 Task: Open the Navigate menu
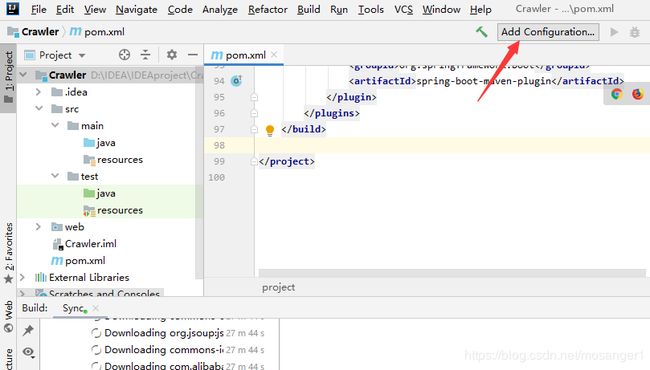pos(136,9)
